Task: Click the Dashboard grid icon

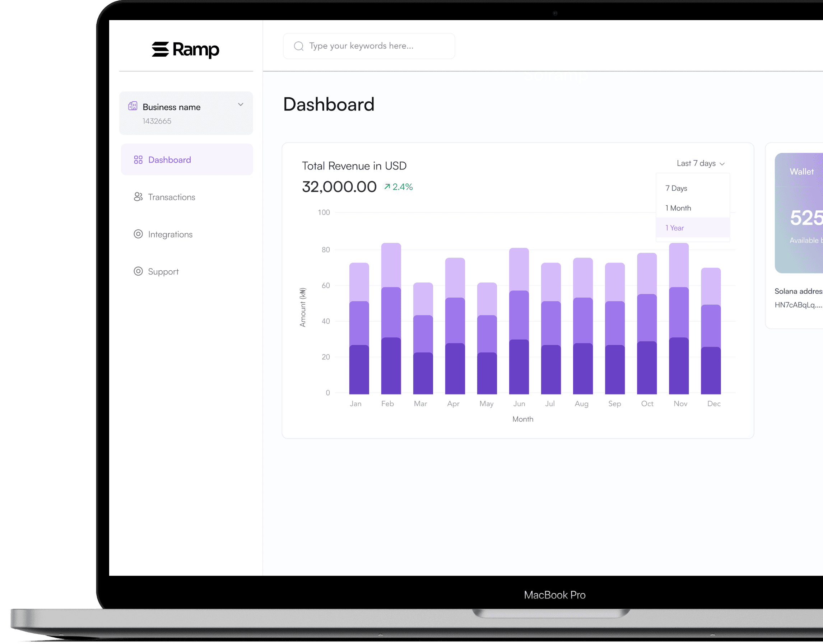Action: click(139, 160)
